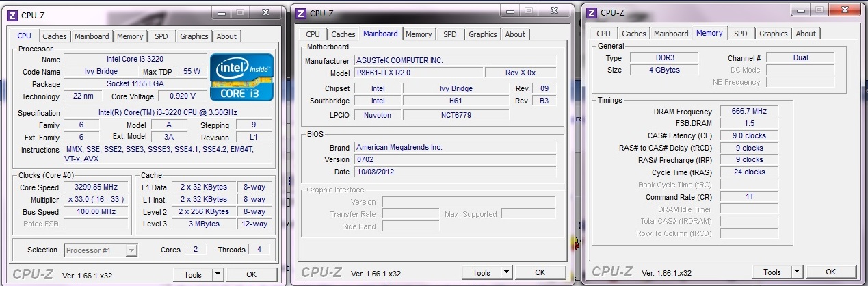Select SPD tab in the CPU window

coord(161,36)
